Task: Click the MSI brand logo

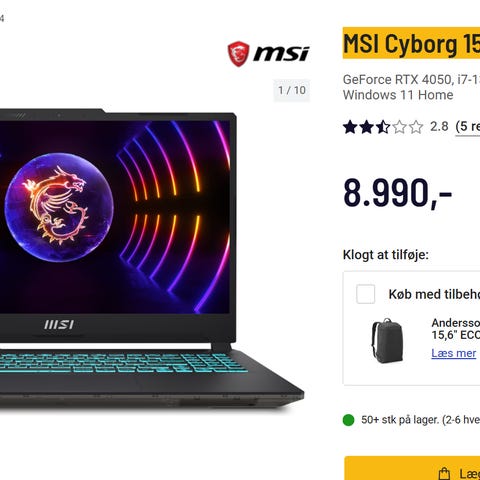Action: 268,54
